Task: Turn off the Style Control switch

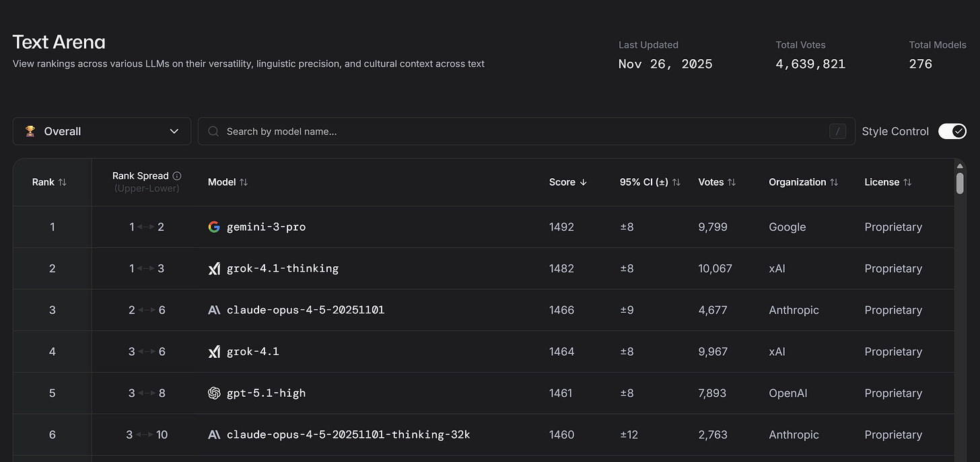Action: click(x=952, y=131)
